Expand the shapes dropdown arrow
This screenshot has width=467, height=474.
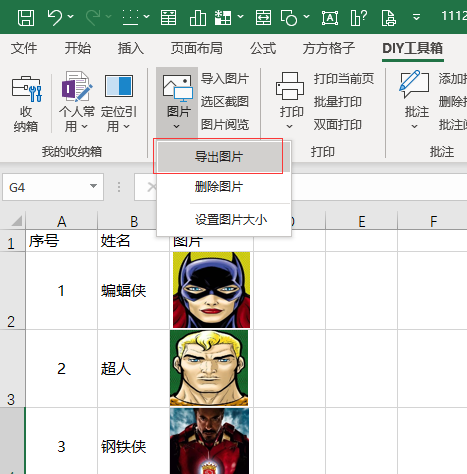(306, 16)
